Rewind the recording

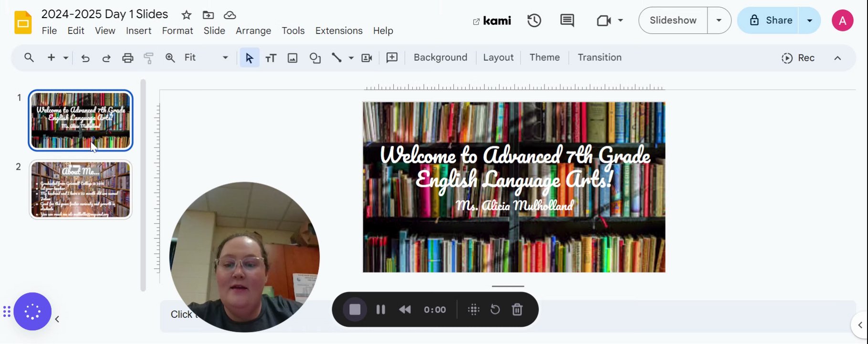tap(405, 310)
